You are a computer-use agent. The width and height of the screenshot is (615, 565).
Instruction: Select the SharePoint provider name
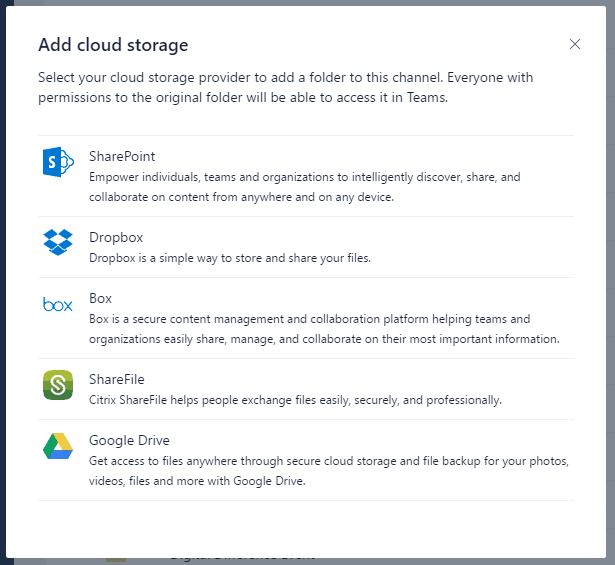122,156
